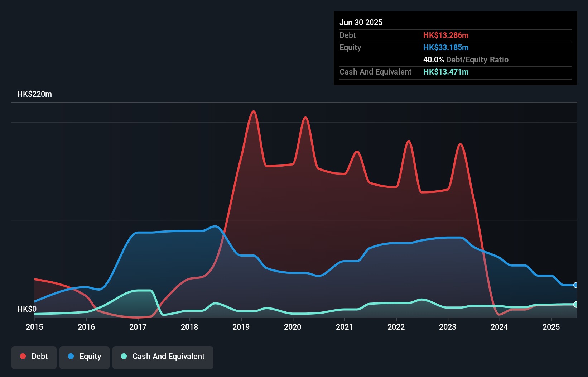Select the 2020 year label

[x=292, y=327]
